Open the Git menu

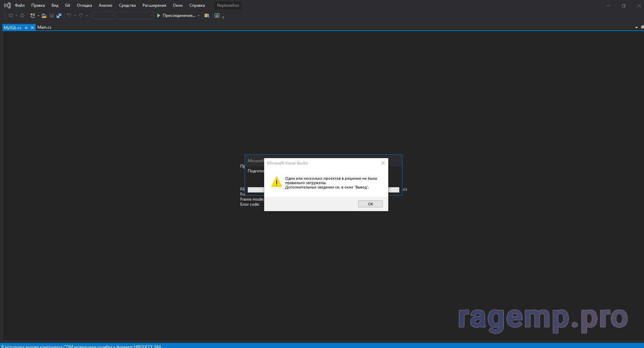tap(67, 5)
